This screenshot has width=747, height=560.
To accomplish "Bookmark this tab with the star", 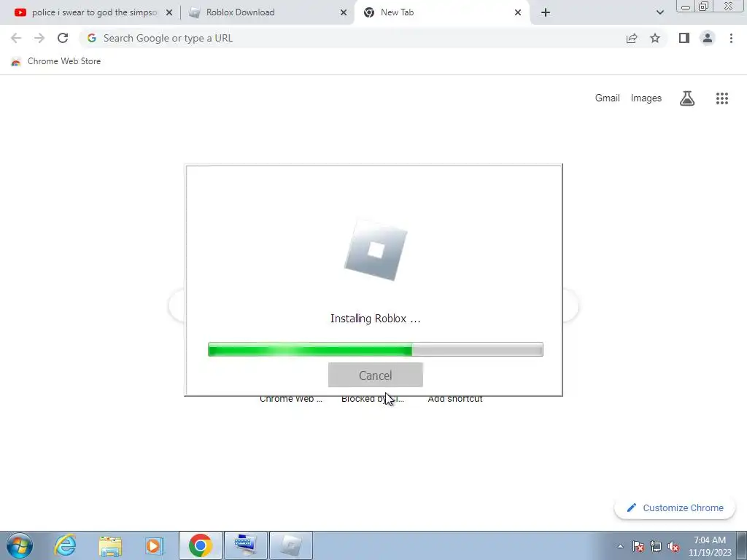I will (x=655, y=38).
